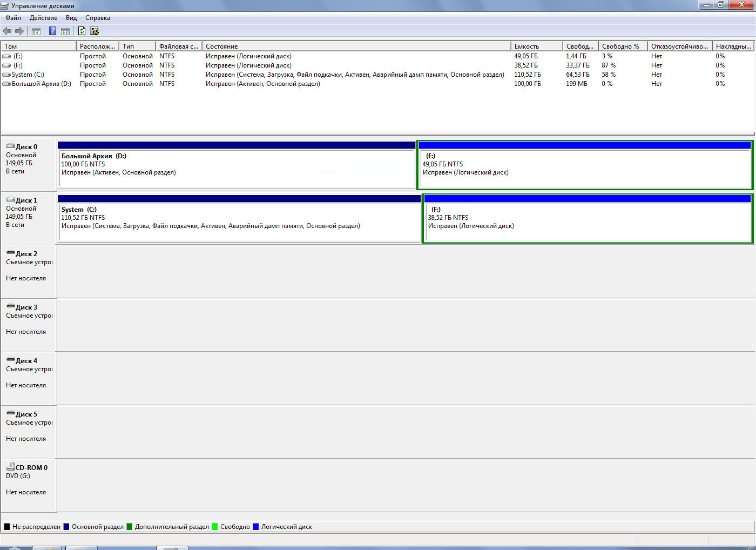The image size is (756, 550).
Task: Click the 64,53 ГБ free space cell
Action: coord(578,75)
